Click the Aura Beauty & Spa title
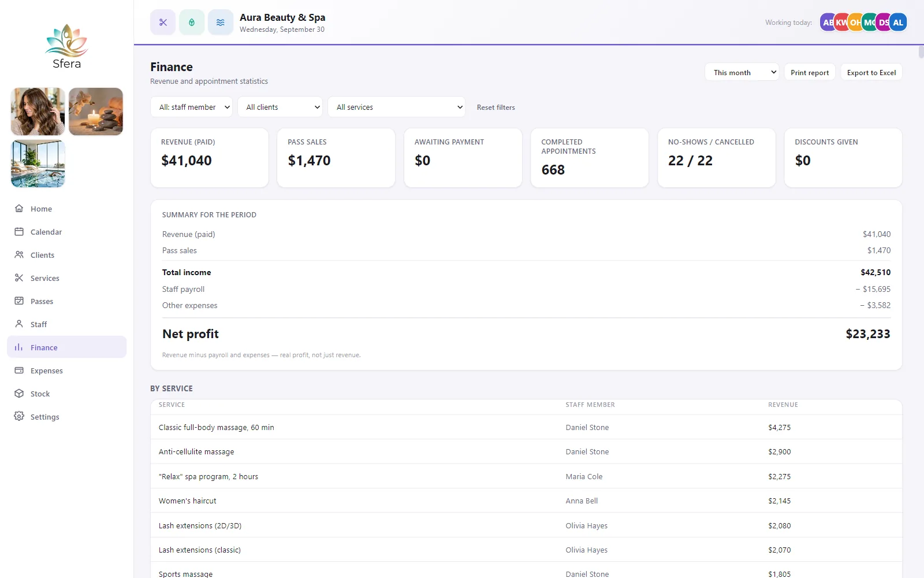The width and height of the screenshot is (924, 578). point(282,17)
